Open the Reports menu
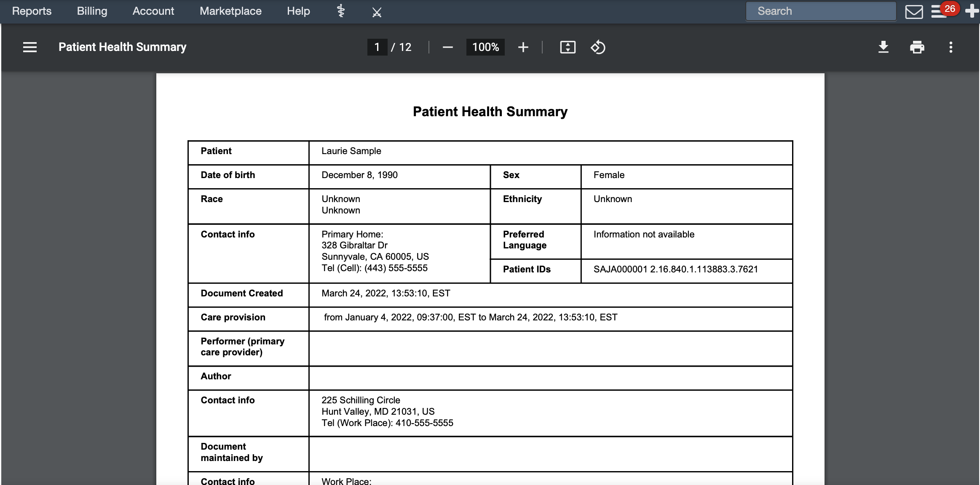The height and width of the screenshot is (485, 980). [x=32, y=11]
